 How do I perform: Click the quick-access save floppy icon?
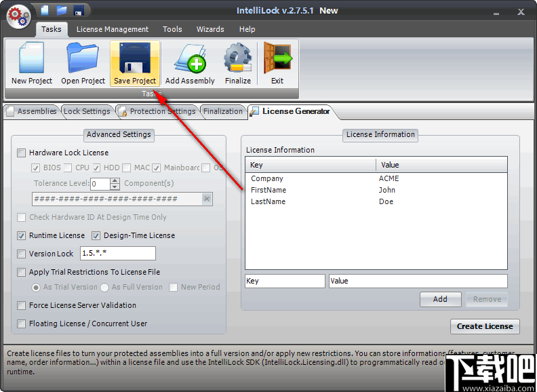click(79, 10)
